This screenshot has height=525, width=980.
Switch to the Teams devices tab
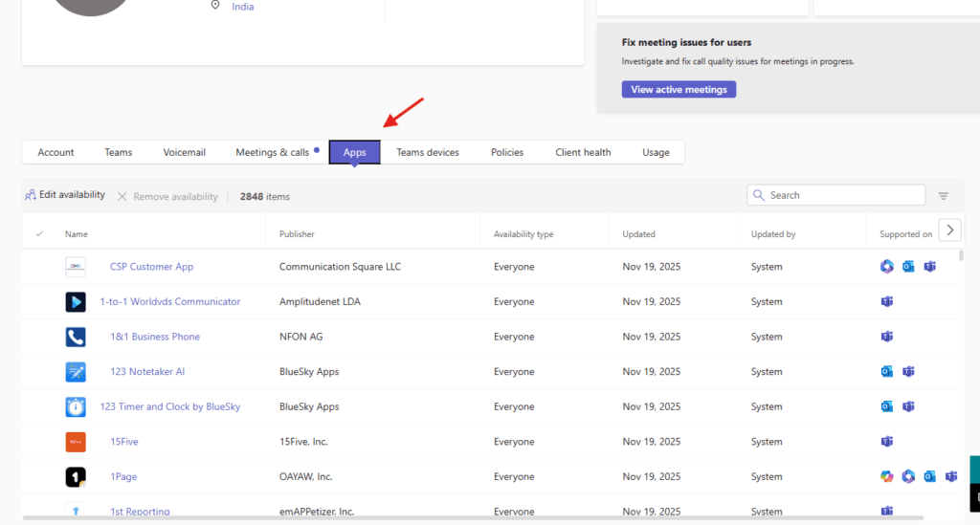pyautogui.click(x=428, y=152)
